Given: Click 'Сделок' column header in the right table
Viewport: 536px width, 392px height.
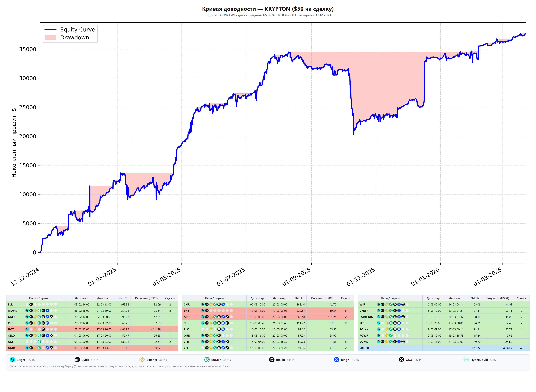Looking at the screenshot, I should pos(522,298).
